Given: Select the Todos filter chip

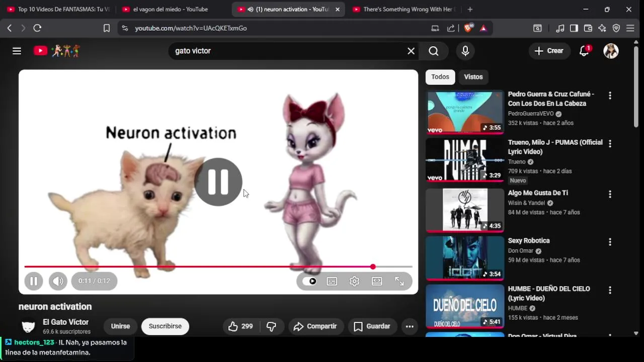Looking at the screenshot, I should [x=440, y=77].
